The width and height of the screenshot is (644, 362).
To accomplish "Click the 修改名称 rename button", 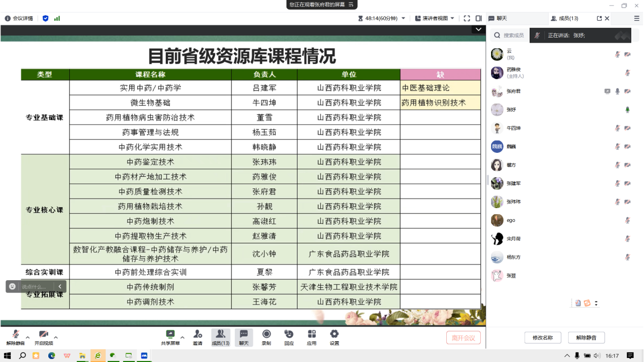I will 542,338.
